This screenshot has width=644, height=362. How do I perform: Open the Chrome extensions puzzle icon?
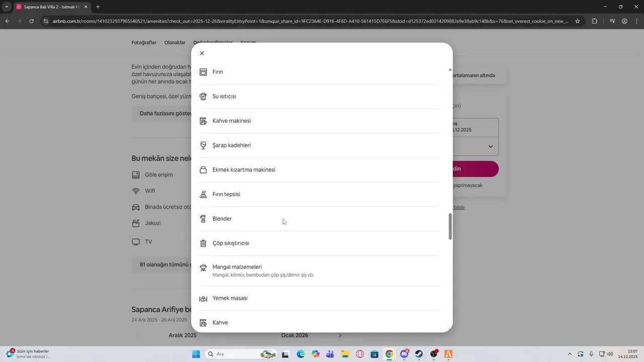(595, 21)
